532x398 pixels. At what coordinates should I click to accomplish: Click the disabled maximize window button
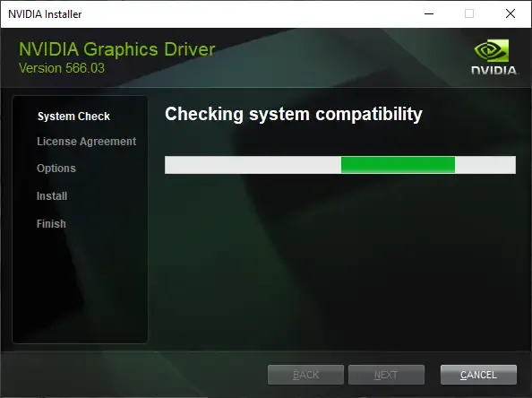469,14
